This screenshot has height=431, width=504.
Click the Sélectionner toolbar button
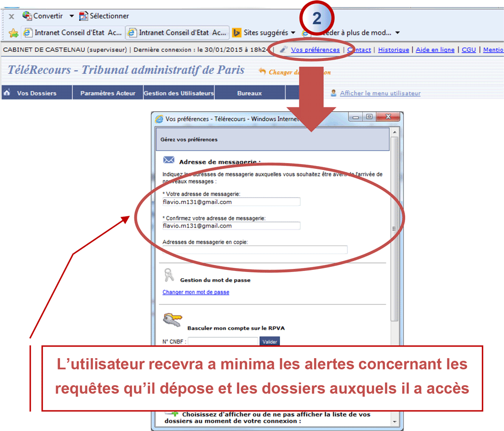104,16
